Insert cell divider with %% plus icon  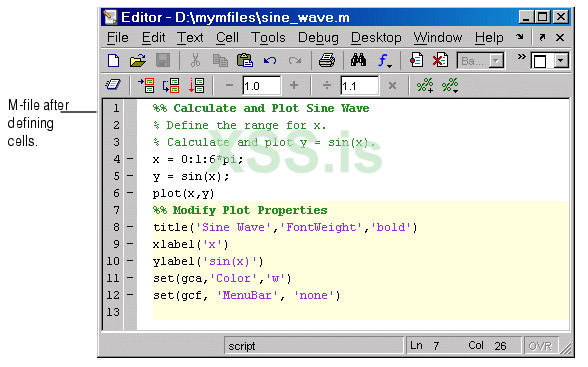[425, 85]
